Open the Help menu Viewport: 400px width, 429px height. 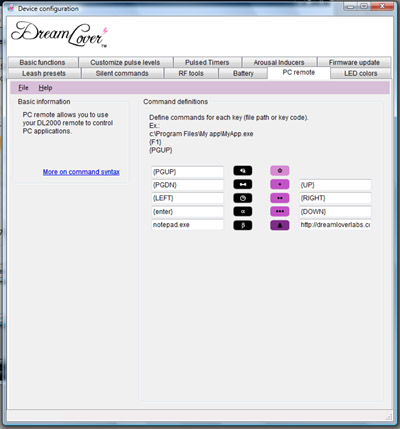pos(45,88)
